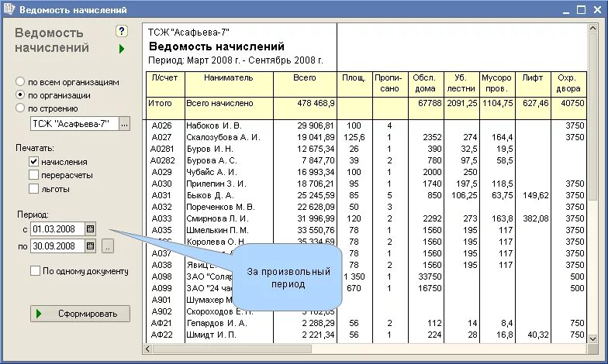Click account number А099
Screen dimensions: 608x364
[161, 288]
